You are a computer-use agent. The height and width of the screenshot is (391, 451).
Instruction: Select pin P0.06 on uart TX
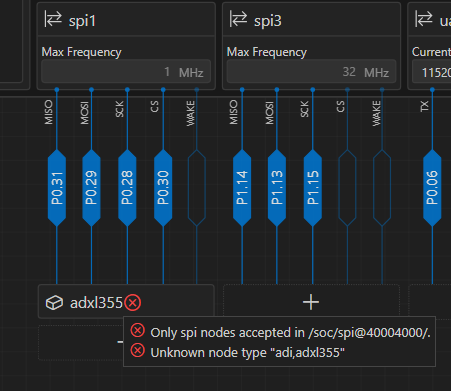432,188
